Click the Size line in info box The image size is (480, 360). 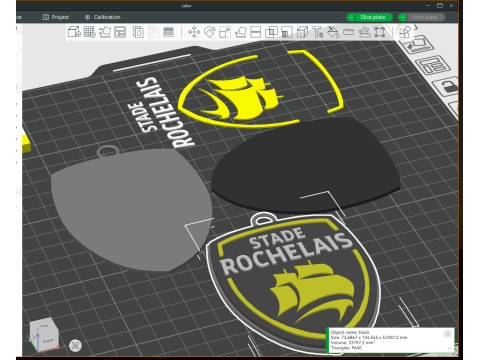[x=369, y=338]
